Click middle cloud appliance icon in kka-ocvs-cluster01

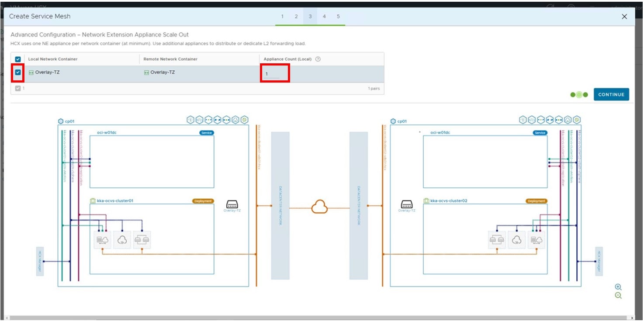[x=122, y=240]
